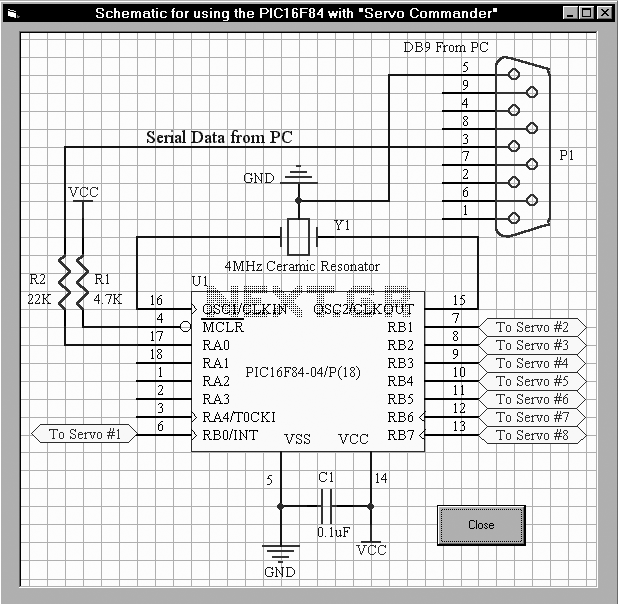
Task: Click the "To Servo #3" label
Action: point(532,345)
